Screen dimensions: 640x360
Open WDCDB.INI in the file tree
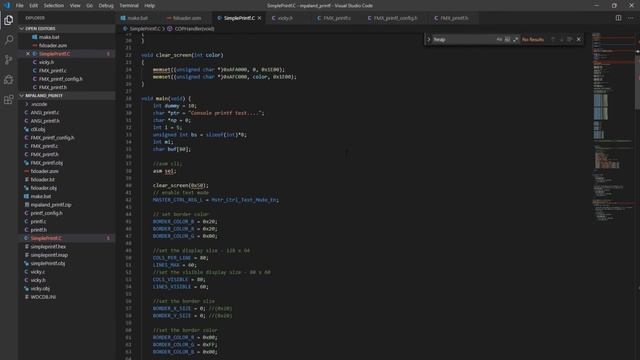pos(43,297)
